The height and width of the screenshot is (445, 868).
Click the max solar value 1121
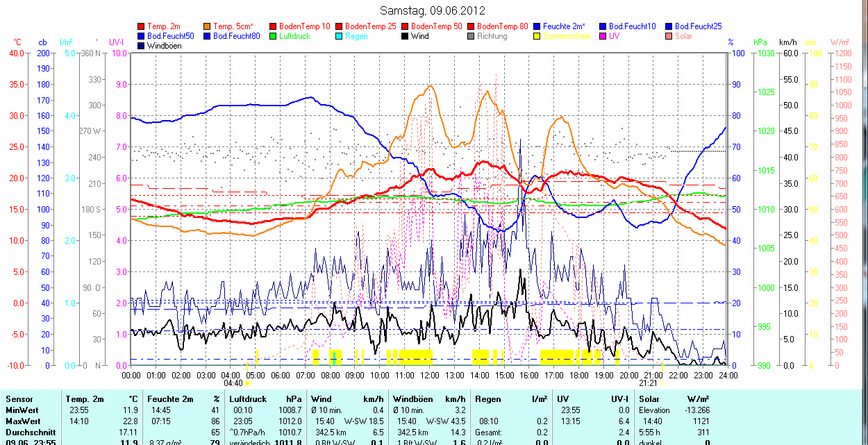pyautogui.click(x=701, y=421)
